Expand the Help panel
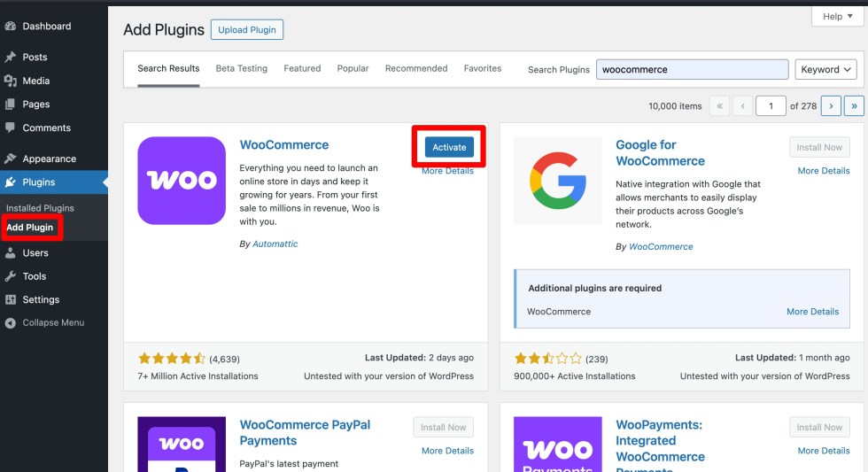This screenshot has height=472, width=868. [838, 16]
